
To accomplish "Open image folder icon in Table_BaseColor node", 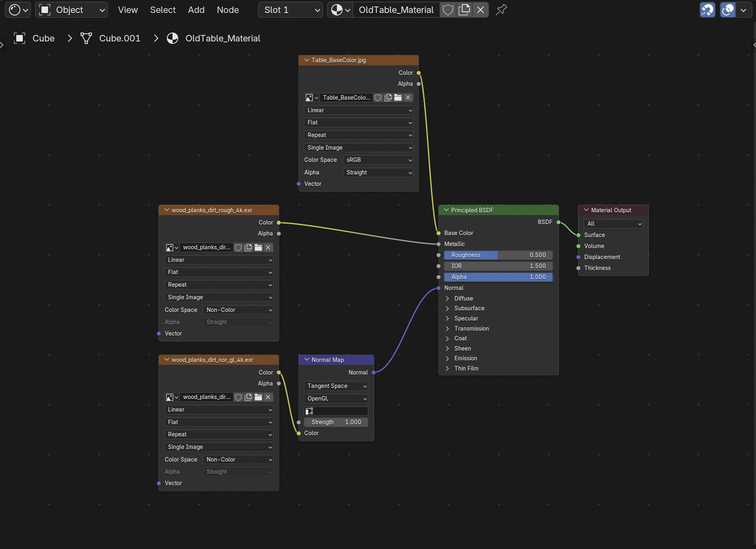I will [398, 98].
